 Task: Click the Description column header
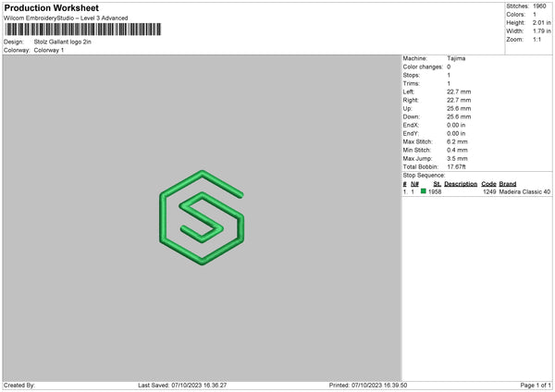click(461, 184)
